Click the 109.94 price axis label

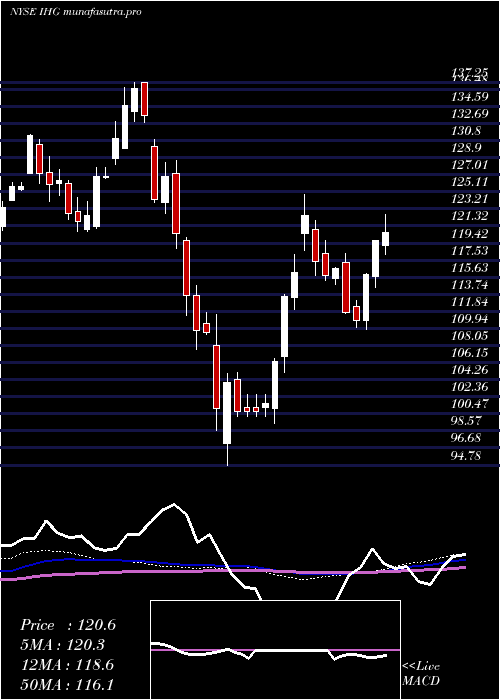pos(470,318)
